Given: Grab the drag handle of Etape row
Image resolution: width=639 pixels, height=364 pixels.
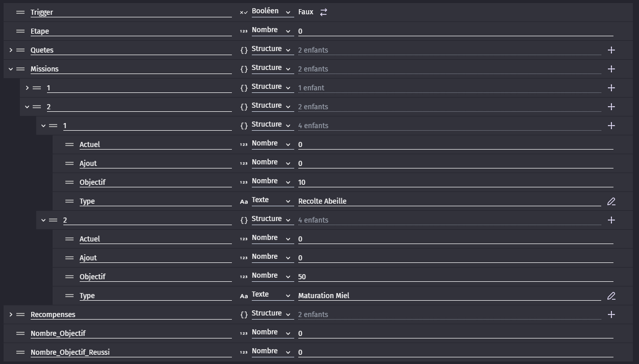Looking at the screenshot, I should [20, 31].
